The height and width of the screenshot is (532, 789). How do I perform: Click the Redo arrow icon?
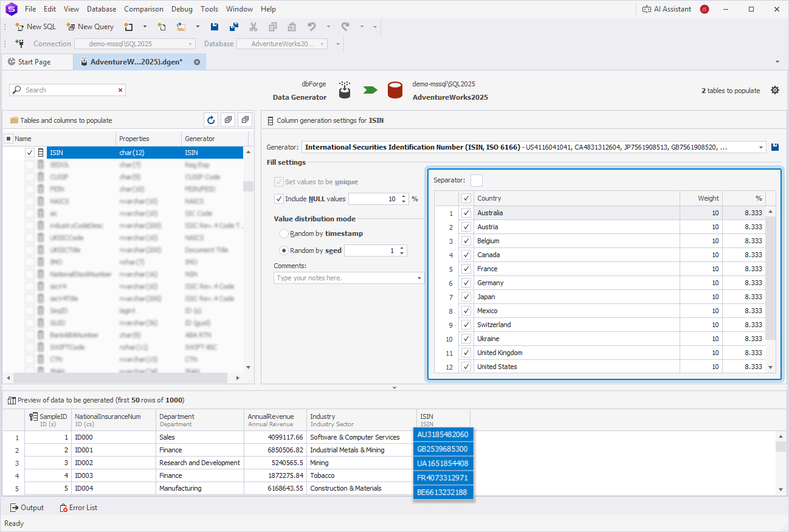tap(345, 27)
